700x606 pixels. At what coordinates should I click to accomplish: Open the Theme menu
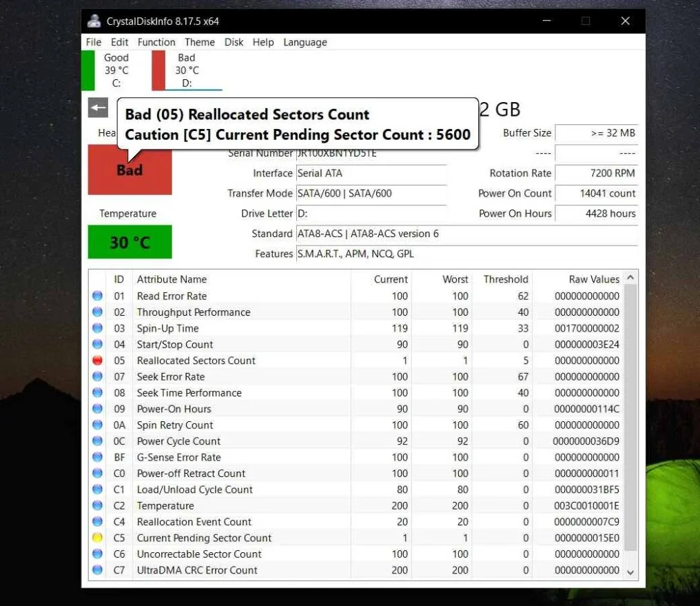[x=200, y=42]
